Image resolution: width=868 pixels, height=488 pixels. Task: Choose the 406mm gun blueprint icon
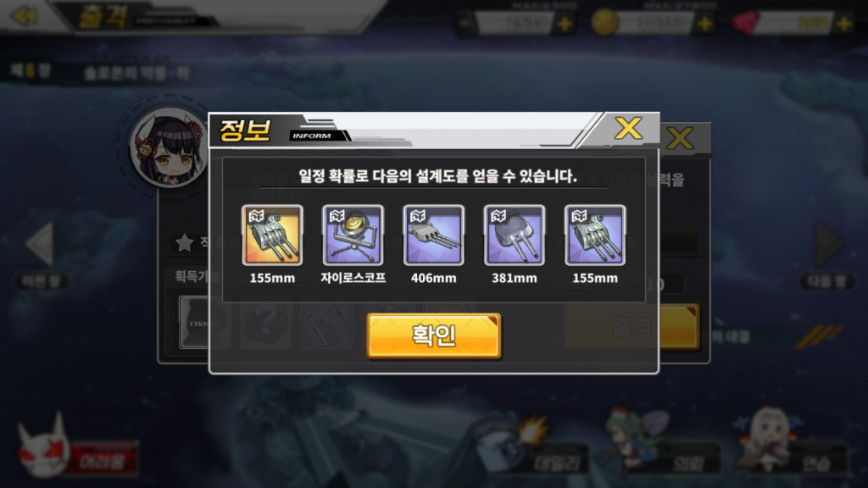tap(433, 235)
